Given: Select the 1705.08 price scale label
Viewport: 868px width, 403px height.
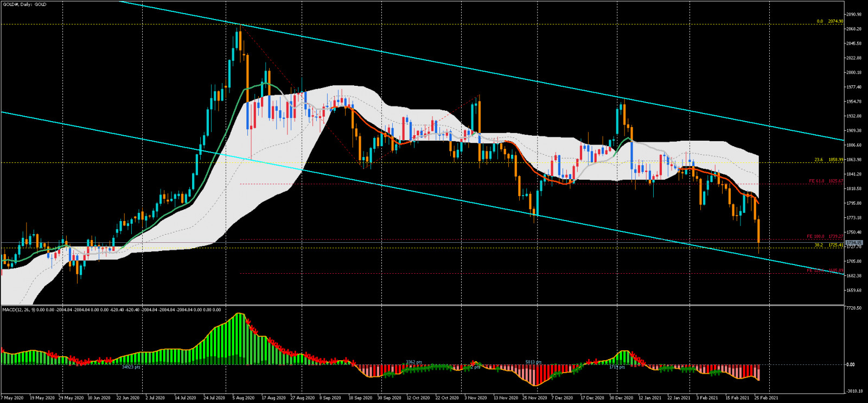Looking at the screenshot, I should (x=854, y=261).
